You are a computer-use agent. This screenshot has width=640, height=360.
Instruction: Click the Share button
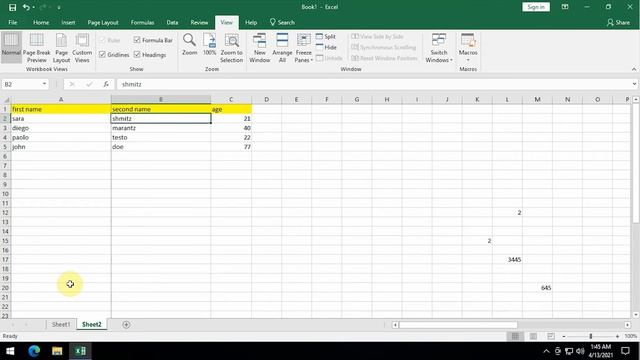point(618,22)
